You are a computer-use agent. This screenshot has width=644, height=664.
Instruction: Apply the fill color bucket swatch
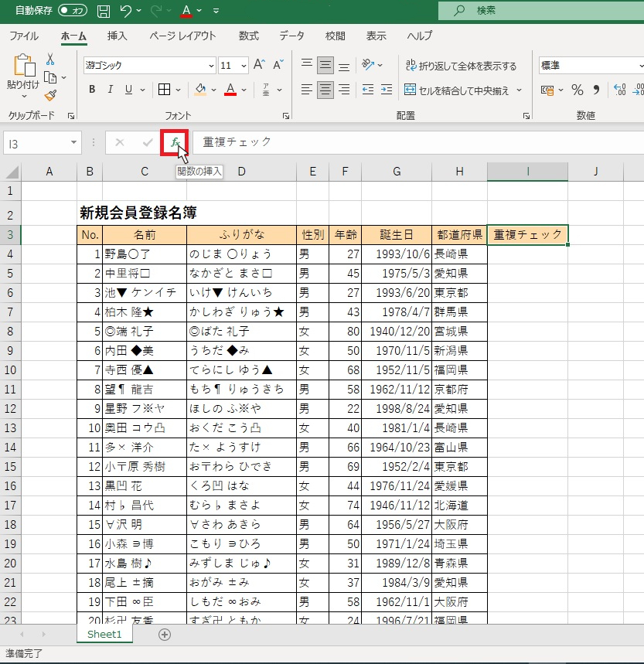(x=200, y=90)
